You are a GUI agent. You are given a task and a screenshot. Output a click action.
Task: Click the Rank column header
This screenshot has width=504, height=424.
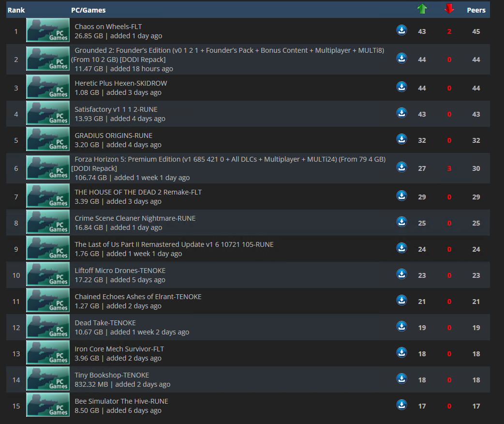(x=16, y=10)
